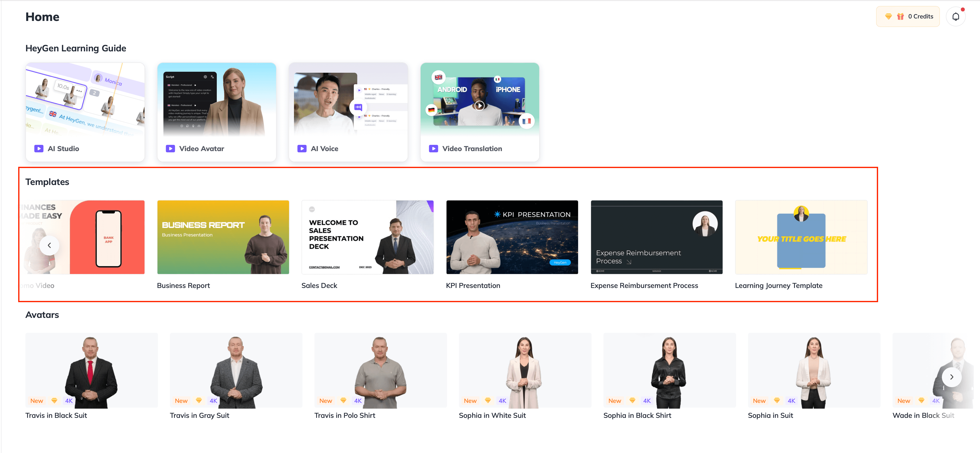Click premium diamond on Sophia in Suit

(x=777, y=400)
